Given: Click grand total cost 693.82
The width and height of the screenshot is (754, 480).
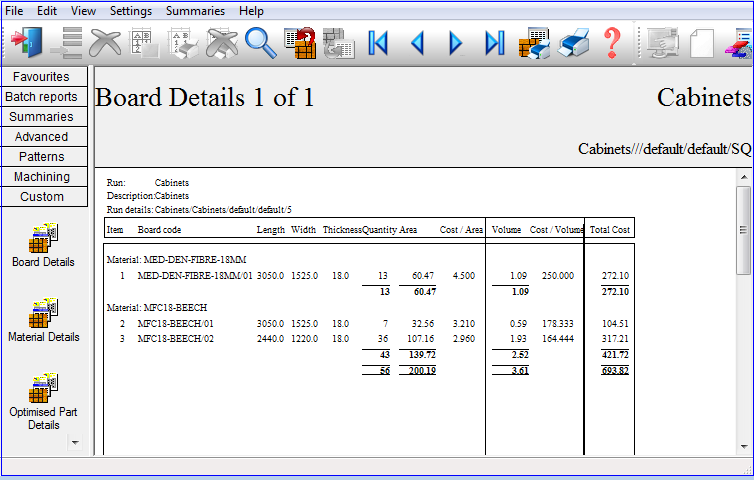Looking at the screenshot, I should click(x=615, y=370).
